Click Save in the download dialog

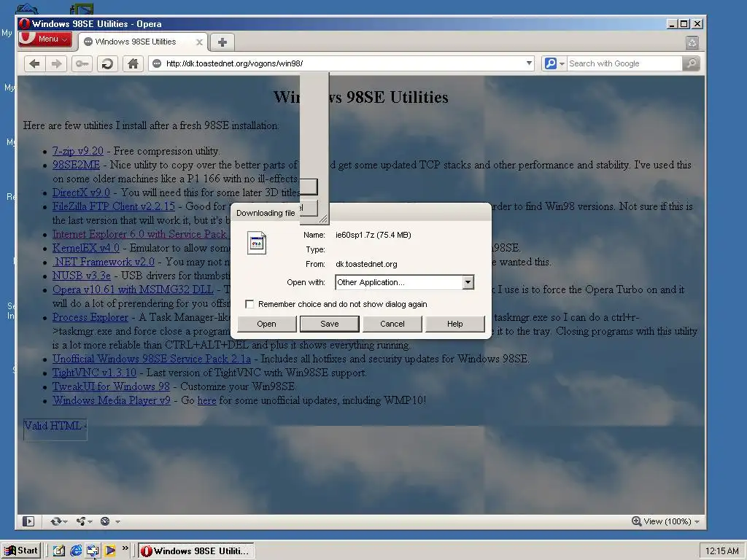pyautogui.click(x=330, y=324)
